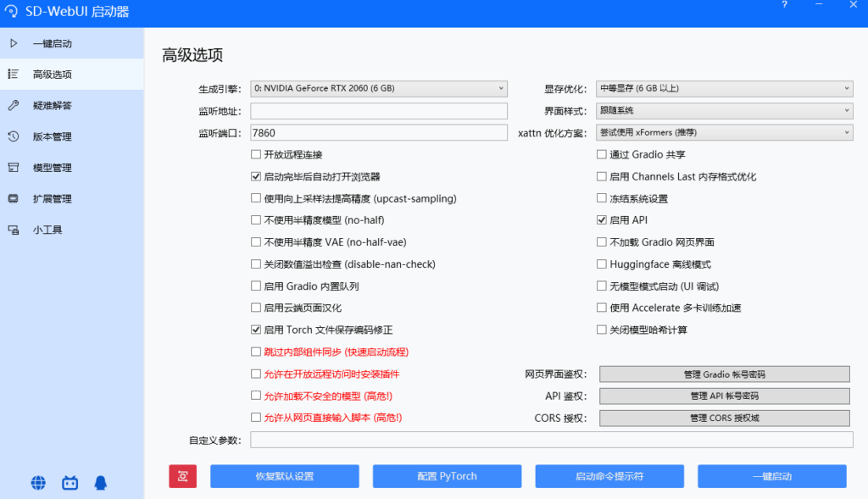Click the play icon beside 一键启动
Viewport: 868px width, 499px height.
[14, 42]
